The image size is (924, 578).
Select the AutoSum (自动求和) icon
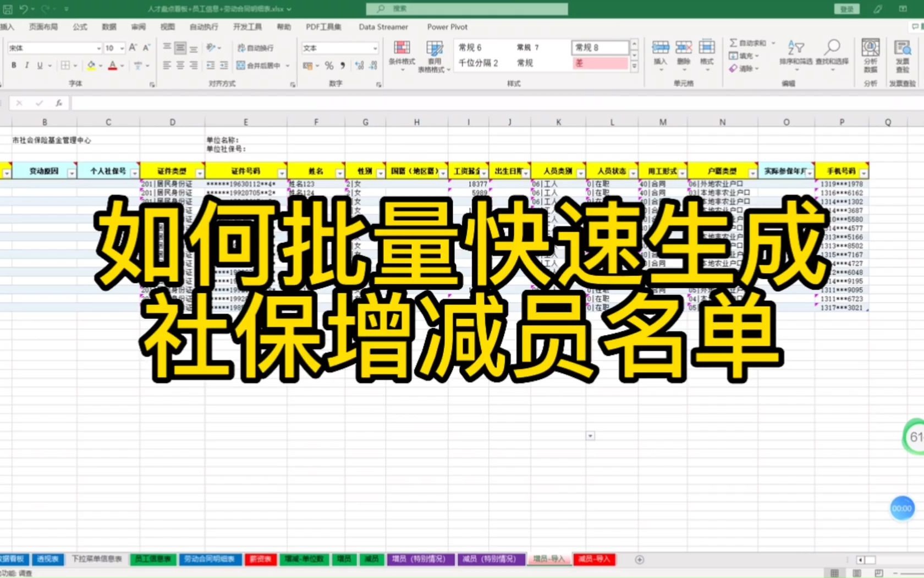coord(734,42)
